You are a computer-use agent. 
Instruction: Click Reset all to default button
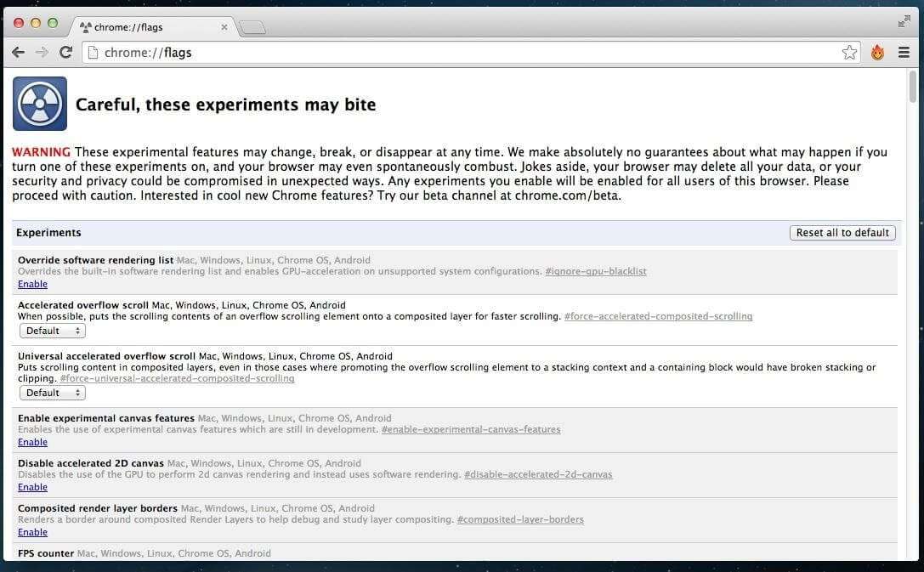(x=842, y=233)
